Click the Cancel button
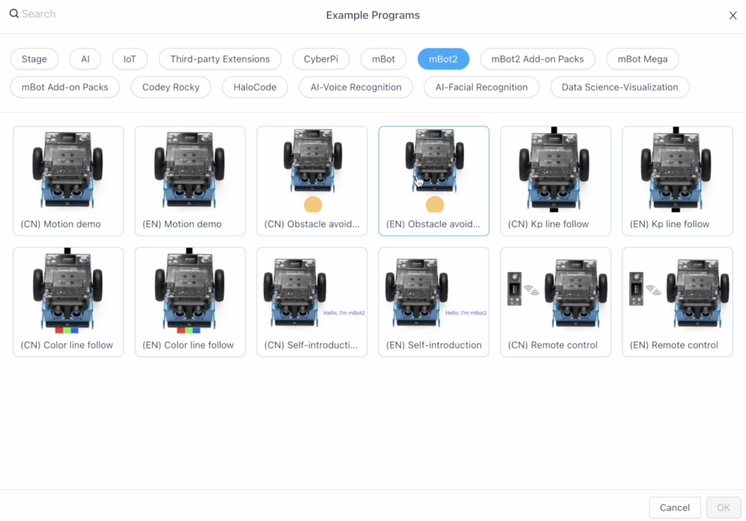Screen dimensions: 746x521 click(x=675, y=508)
